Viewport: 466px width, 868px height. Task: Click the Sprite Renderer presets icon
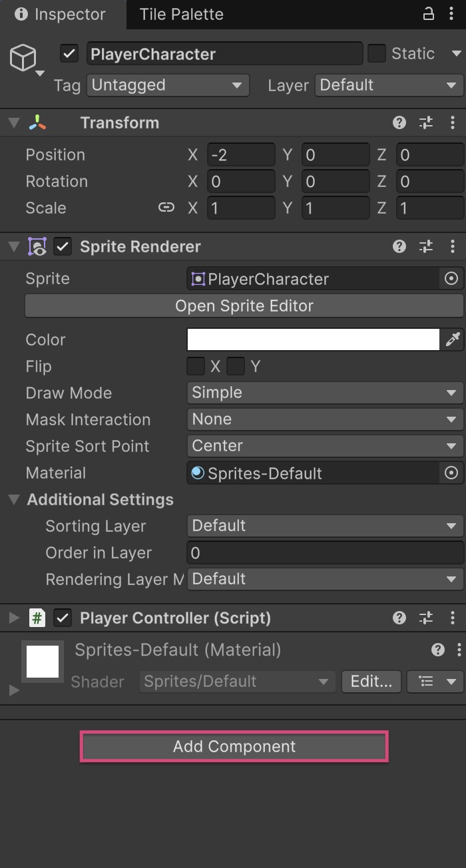pyautogui.click(x=426, y=246)
